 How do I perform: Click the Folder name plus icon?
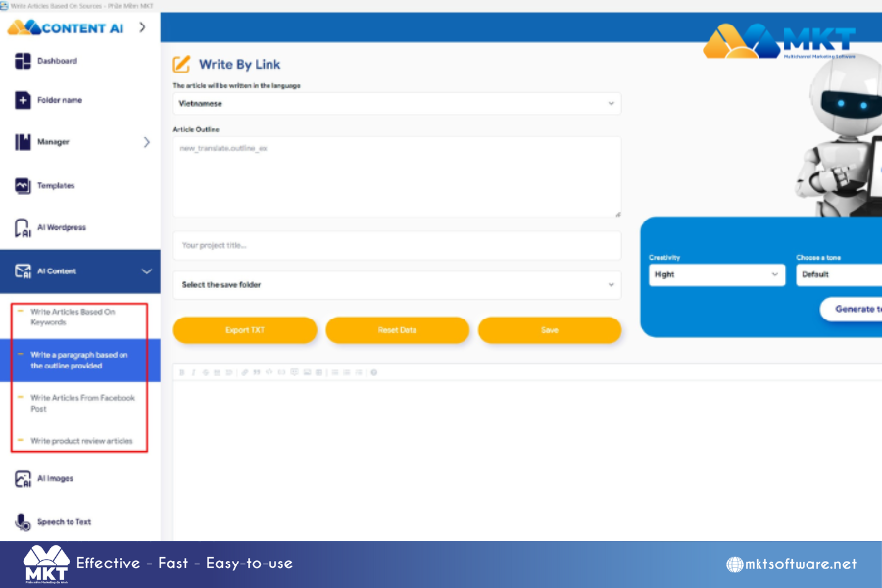[x=23, y=100]
